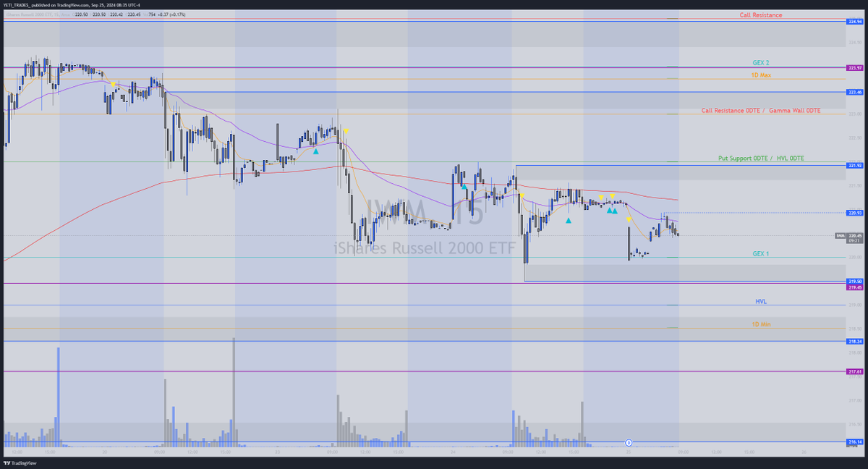Click the 219.50 price label

[x=855, y=281]
